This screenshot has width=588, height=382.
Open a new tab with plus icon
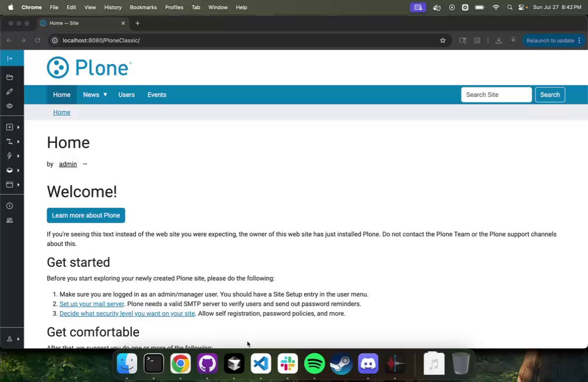137,23
